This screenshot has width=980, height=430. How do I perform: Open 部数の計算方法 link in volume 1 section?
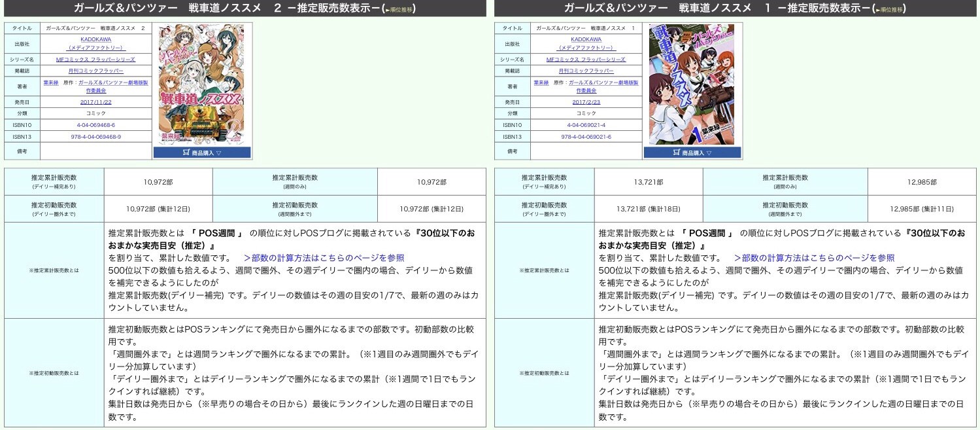point(815,258)
